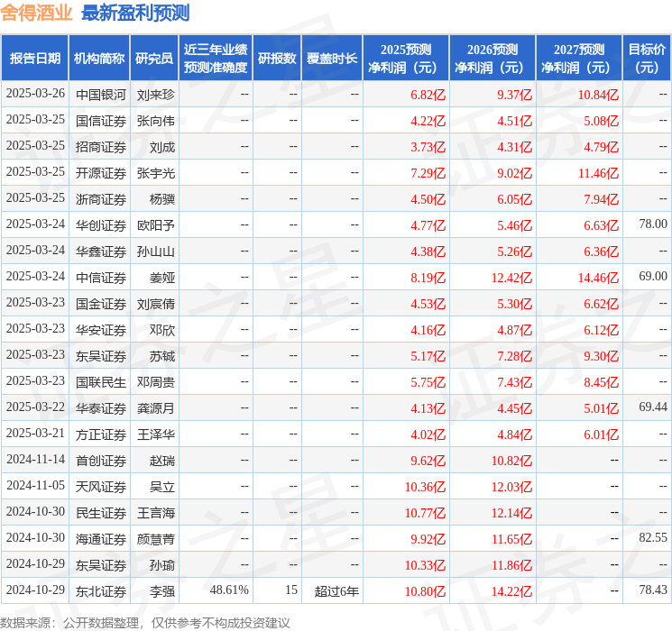Screen dimensions: 672x631
Task: Select the 覆盖时长 column header
Action: tap(331, 59)
